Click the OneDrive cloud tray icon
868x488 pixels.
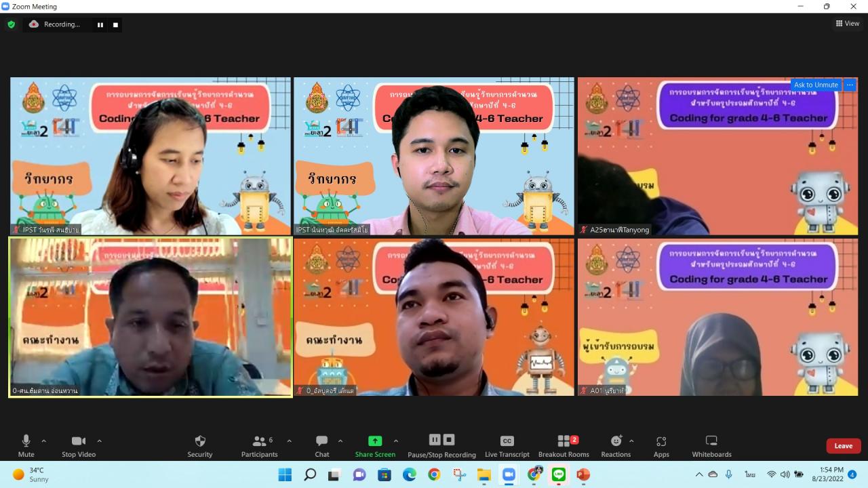[713, 474]
